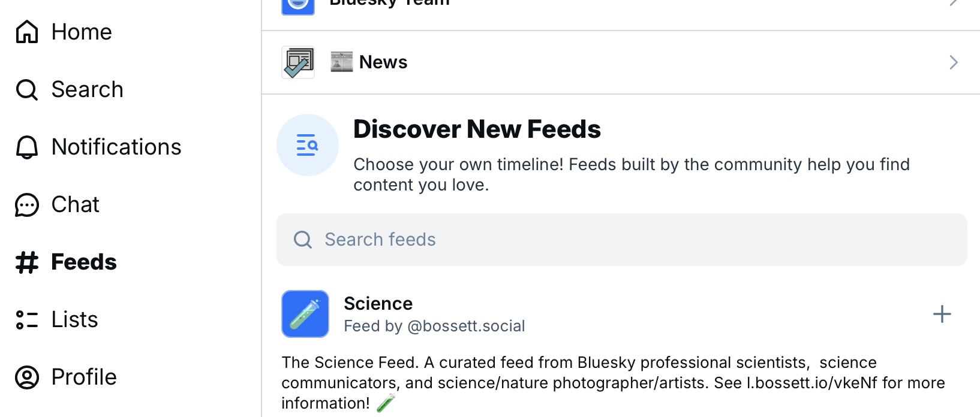The width and height of the screenshot is (980, 417).
Task: Go to the Lists menu item
Action: 57,319
